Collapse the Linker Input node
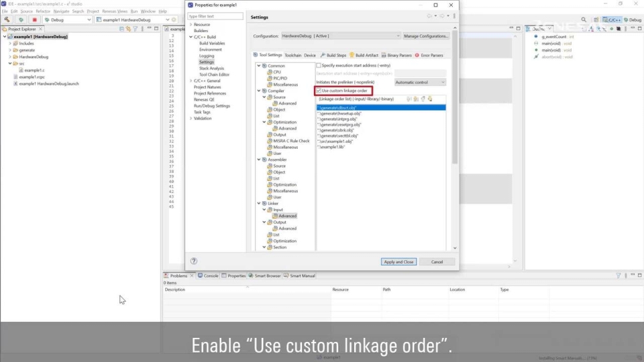The width and height of the screenshot is (644, 362). click(264, 210)
